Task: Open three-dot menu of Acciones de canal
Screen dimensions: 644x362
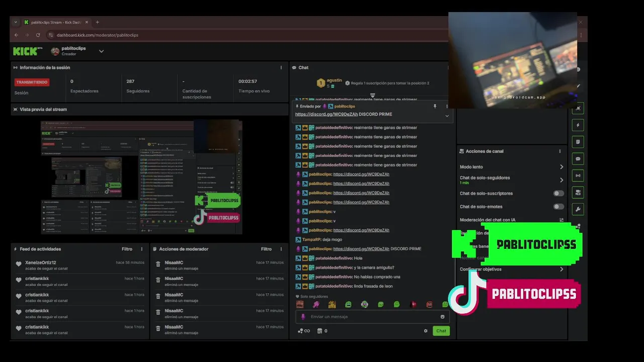Action: click(x=560, y=151)
